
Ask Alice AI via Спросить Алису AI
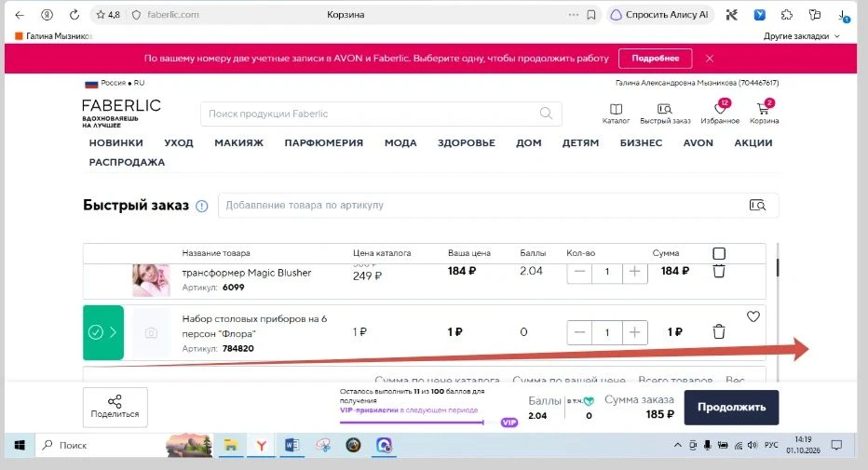(660, 15)
